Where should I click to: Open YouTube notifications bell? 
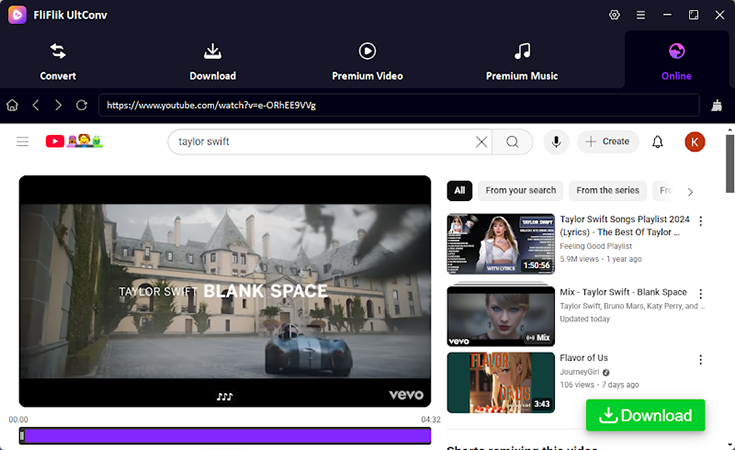pyautogui.click(x=658, y=142)
